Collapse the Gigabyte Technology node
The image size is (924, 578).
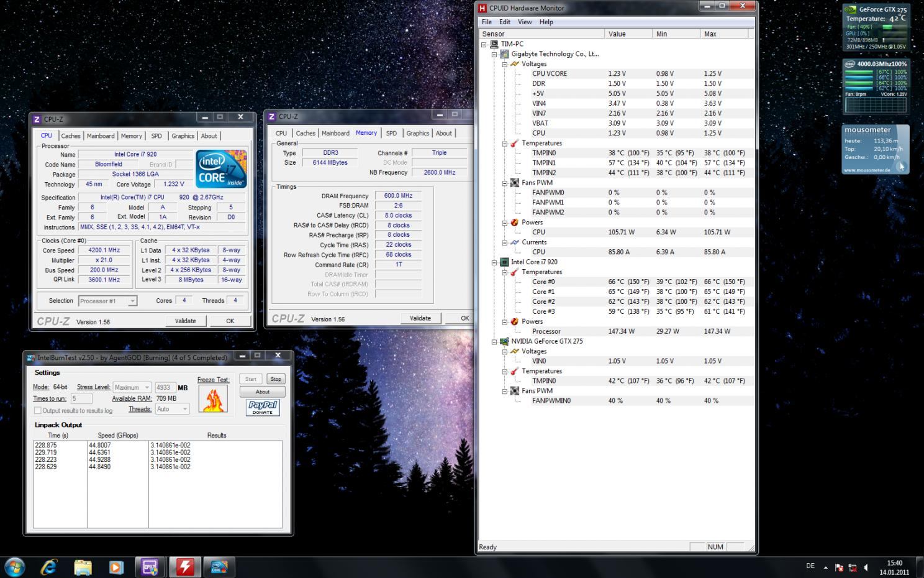(x=494, y=54)
